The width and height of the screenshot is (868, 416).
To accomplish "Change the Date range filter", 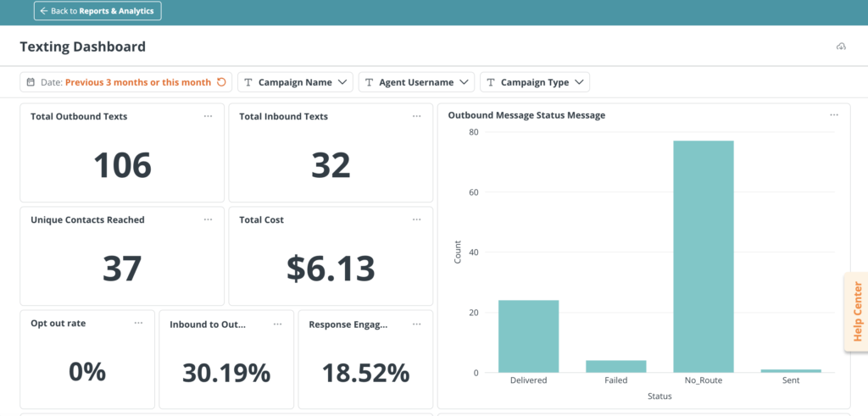I will 119,82.
